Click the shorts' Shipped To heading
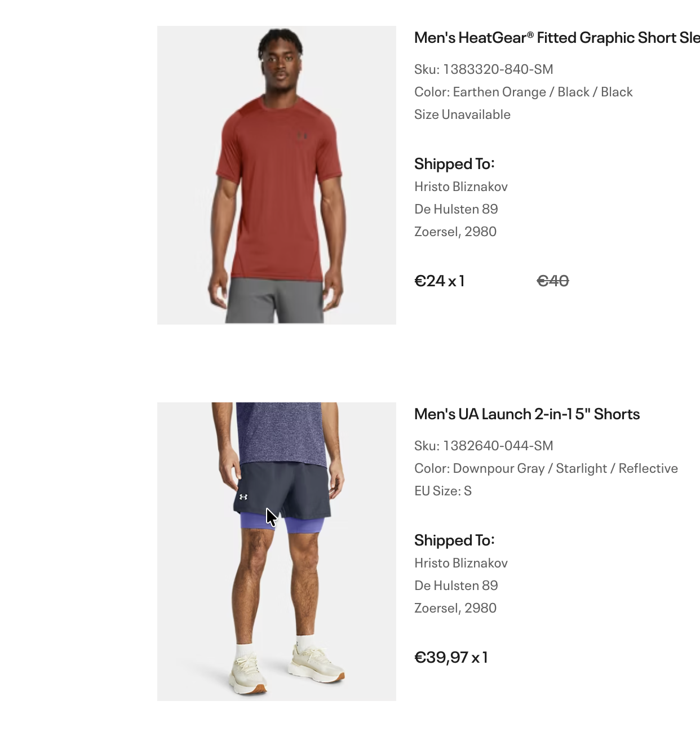The width and height of the screenshot is (700, 754). tap(454, 540)
